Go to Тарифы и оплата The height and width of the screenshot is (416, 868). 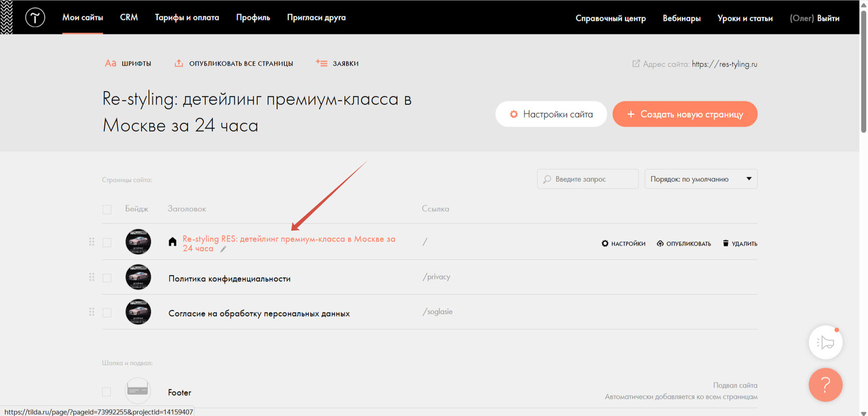pos(187,18)
